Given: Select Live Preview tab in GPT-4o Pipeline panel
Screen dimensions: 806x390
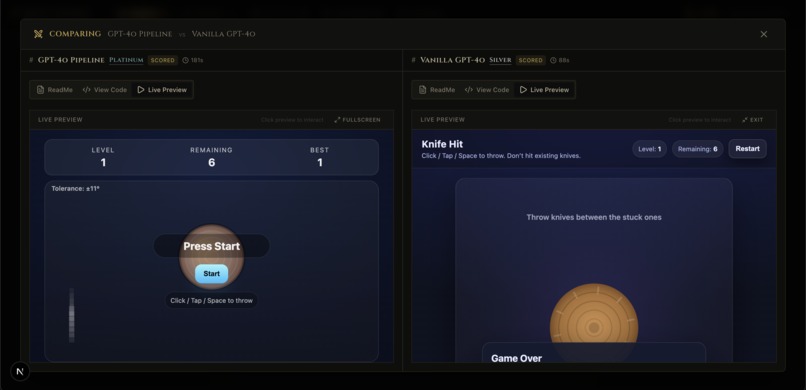Looking at the screenshot, I should [162, 89].
